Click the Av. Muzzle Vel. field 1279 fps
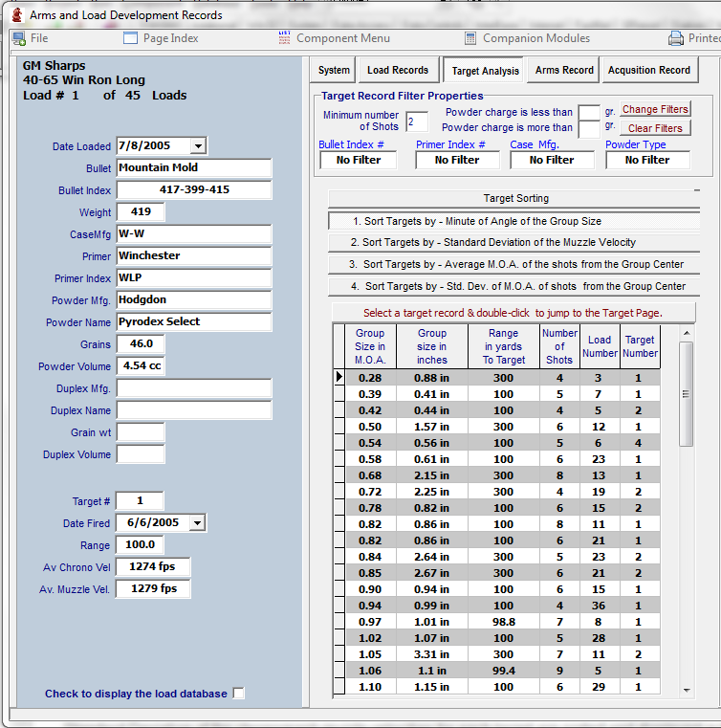This screenshot has height=728, width=721. pyautogui.click(x=153, y=588)
